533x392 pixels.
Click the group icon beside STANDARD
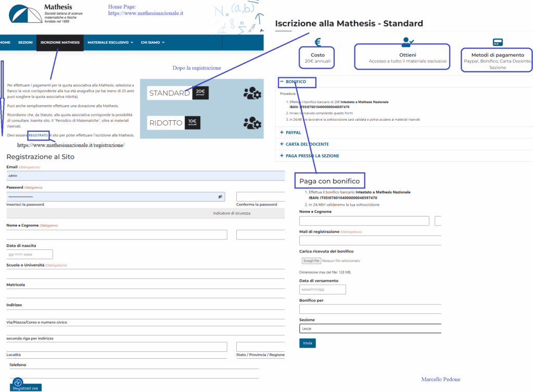252,93
